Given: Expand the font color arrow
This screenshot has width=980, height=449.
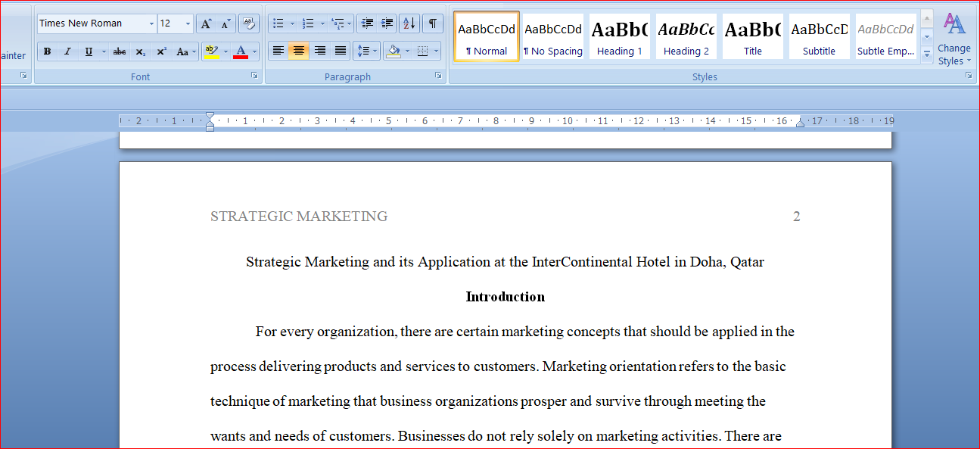Looking at the screenshot, I should (x=255, y=51).
